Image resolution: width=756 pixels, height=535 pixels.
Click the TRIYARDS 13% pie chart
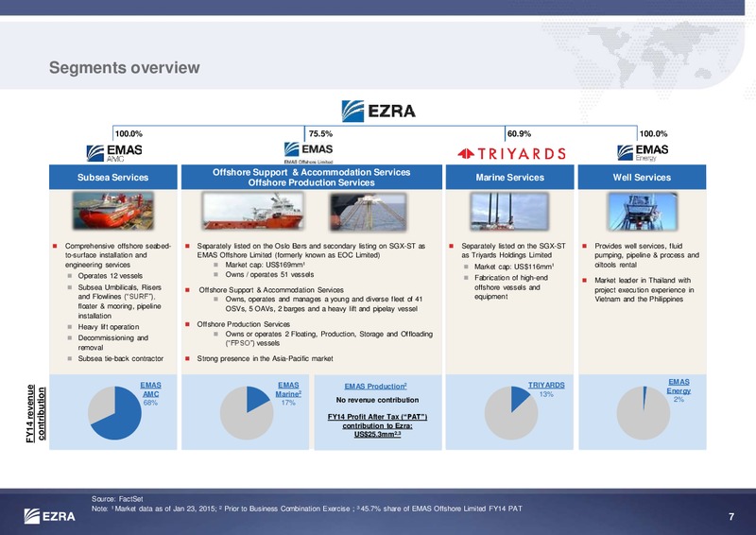coord(511,413)
